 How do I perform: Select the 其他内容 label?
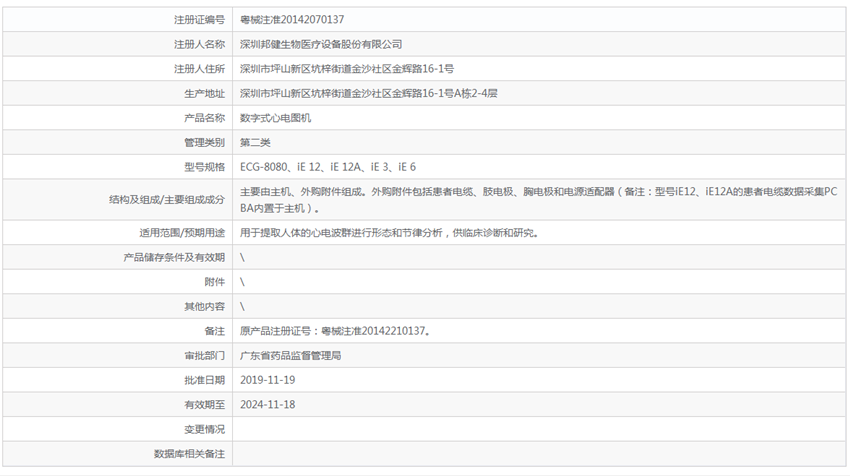(x=204, y=307)
